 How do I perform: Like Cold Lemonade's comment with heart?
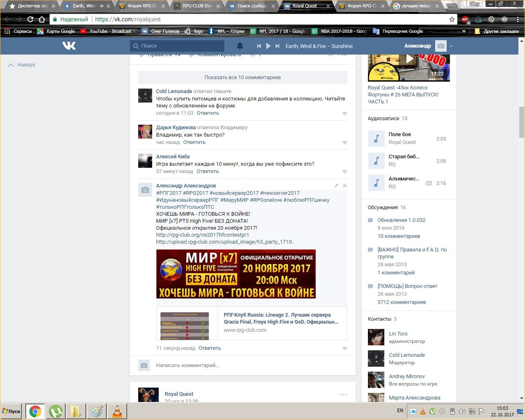(x=345, y=114)
